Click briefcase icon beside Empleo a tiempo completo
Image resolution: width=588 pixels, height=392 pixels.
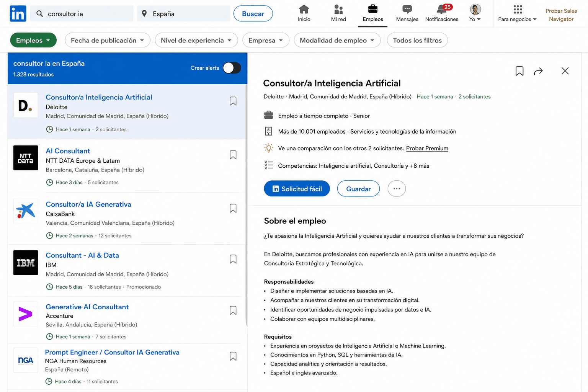(269, 115)
